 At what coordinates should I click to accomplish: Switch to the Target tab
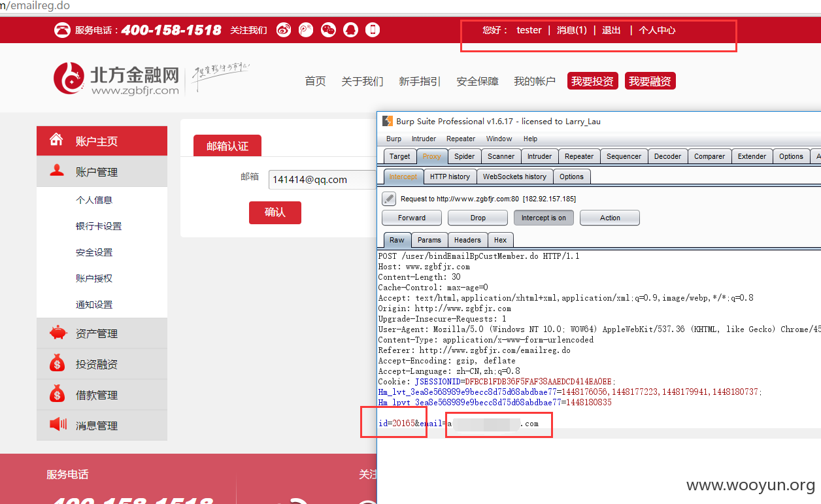tap(399, 156)
